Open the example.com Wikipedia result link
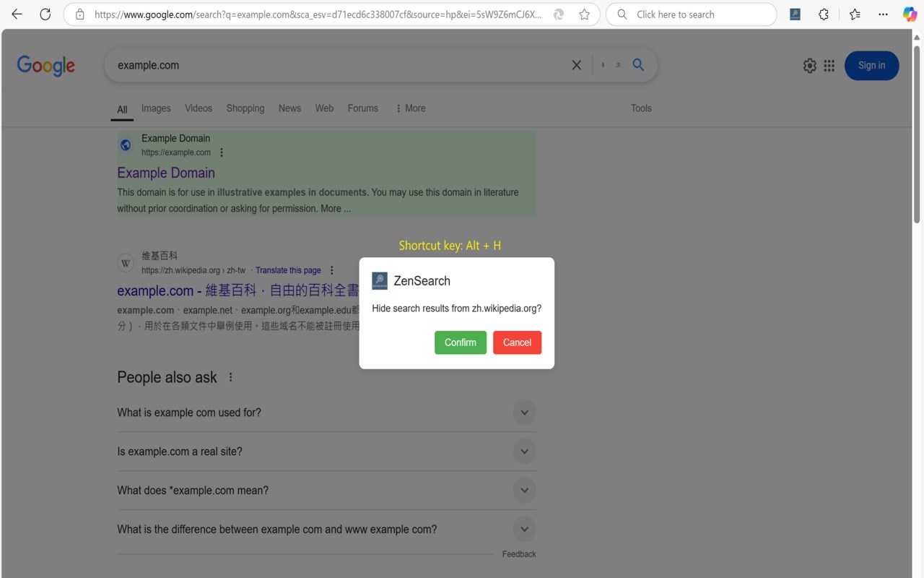Screen dimensions: 924x578 [238, 290]
